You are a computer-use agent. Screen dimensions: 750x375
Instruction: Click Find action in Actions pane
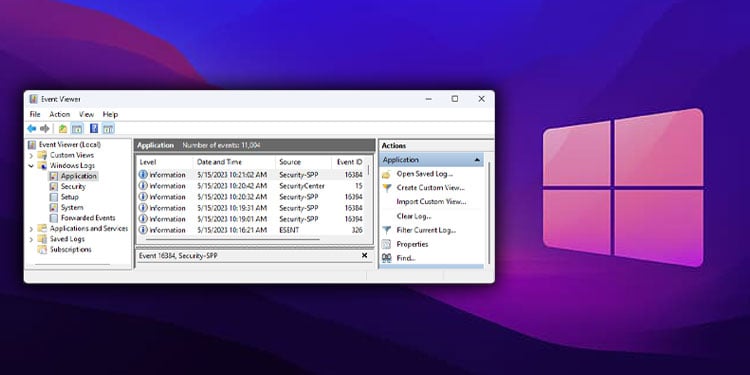point(406,258)
